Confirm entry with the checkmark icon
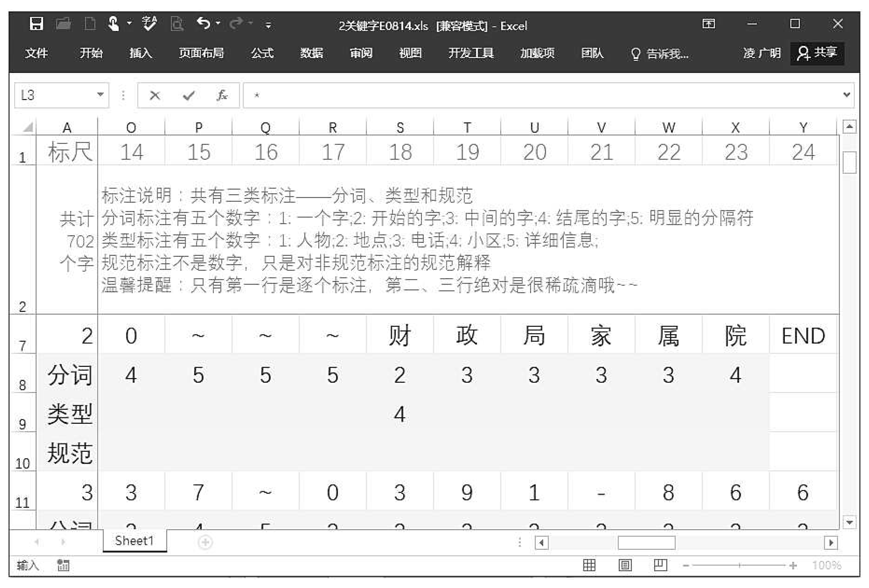The height and width of the screenshot is (588, 869). [189, 96]
